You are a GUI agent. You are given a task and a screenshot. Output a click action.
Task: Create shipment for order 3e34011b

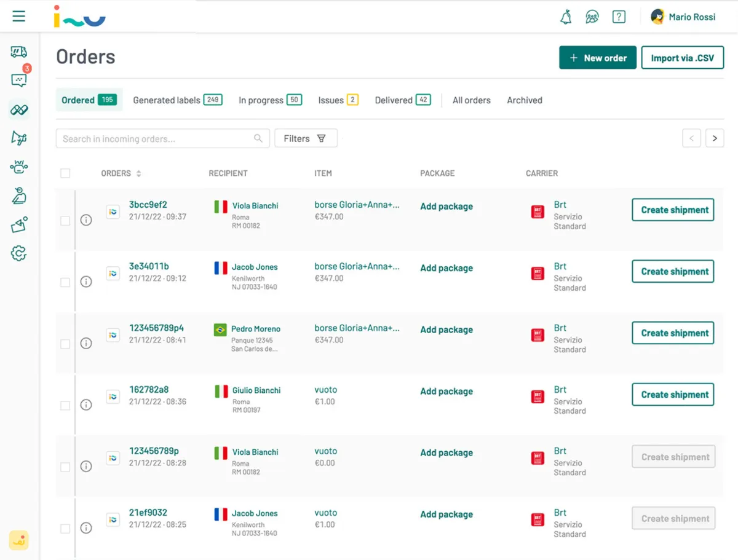coord(673,271)
